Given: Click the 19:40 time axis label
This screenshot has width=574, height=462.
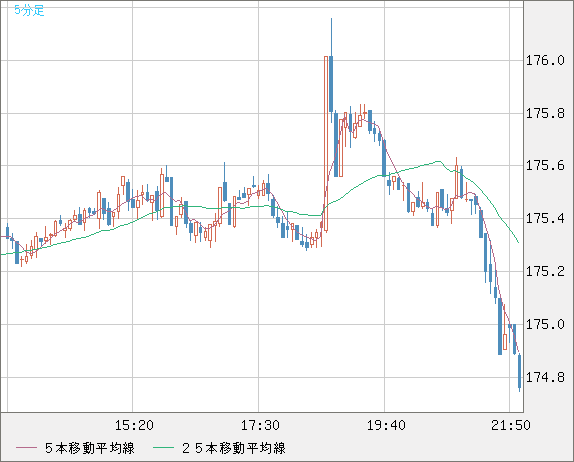Looking at the screenshot, I should pos(386,425).
